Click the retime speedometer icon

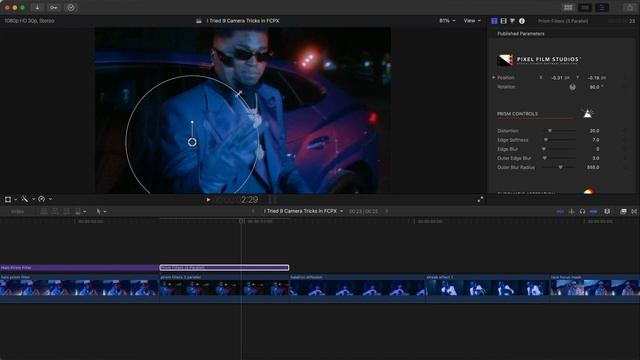tap(42, 199)
